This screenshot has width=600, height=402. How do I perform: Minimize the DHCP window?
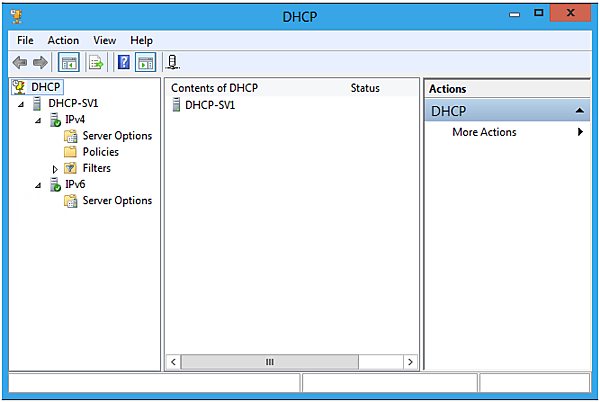click(514, 15)
